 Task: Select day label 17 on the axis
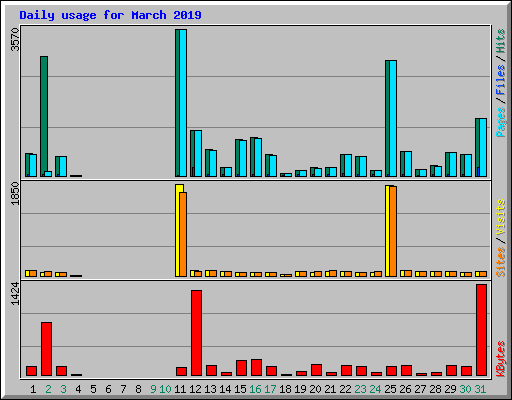(x=270, y=389)
